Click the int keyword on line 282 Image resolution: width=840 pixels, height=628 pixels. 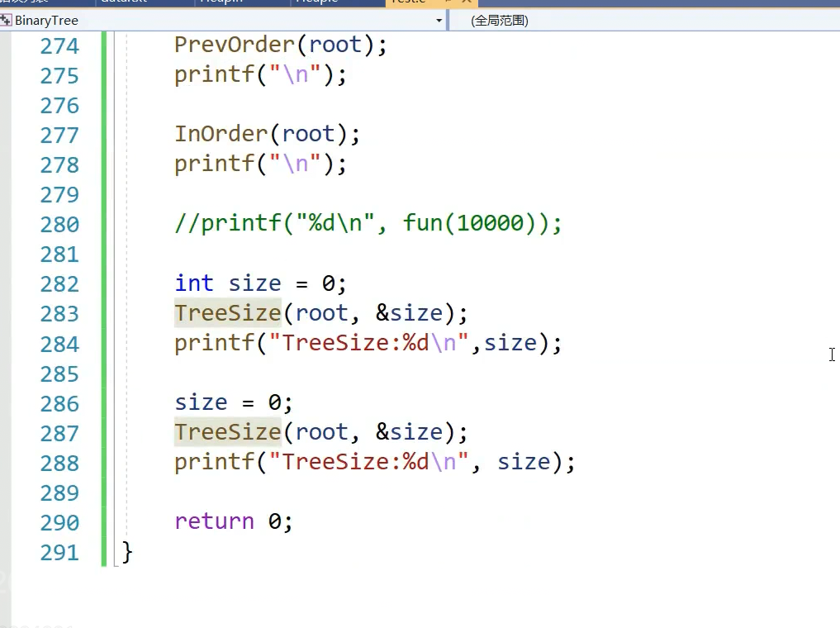tap(194, 283)
